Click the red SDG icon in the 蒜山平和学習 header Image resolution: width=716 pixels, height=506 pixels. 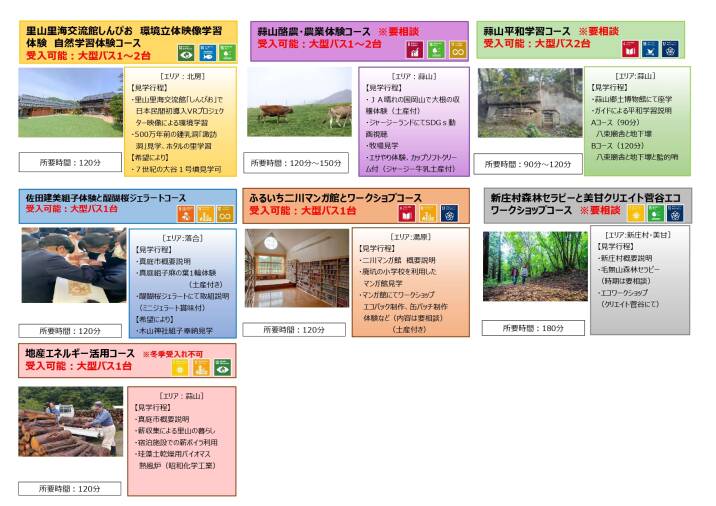(x=630, y=48)
